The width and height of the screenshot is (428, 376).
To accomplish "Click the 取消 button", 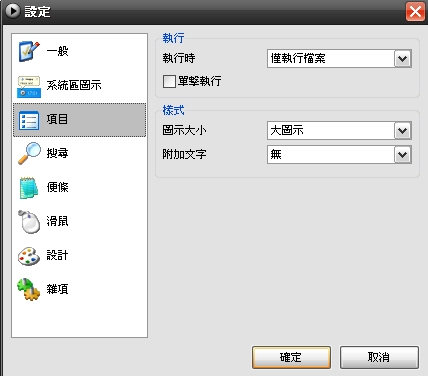I will [x=379, y=357].
